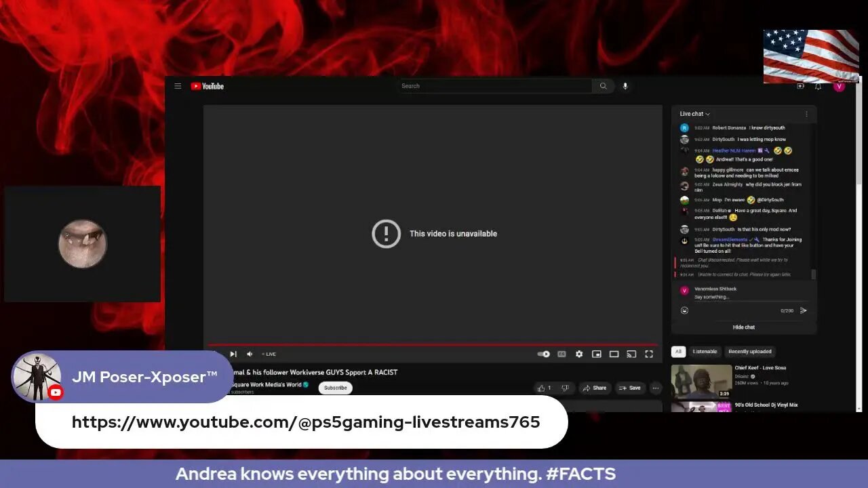Cast video with Play on TV icon
The image size is (868, 488).
click(x=631, y=354)
